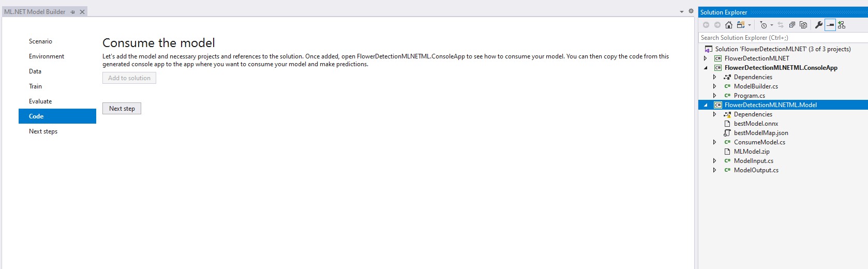Click the Home icon in Solution Explorer
Image resolution: width=868 pixels, height=269 pixels.
tap(729, 25)
